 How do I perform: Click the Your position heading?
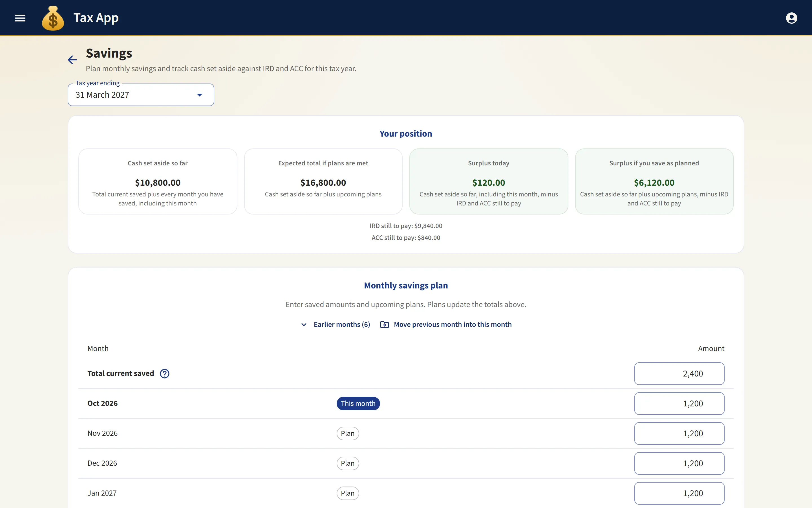[406, 134]
